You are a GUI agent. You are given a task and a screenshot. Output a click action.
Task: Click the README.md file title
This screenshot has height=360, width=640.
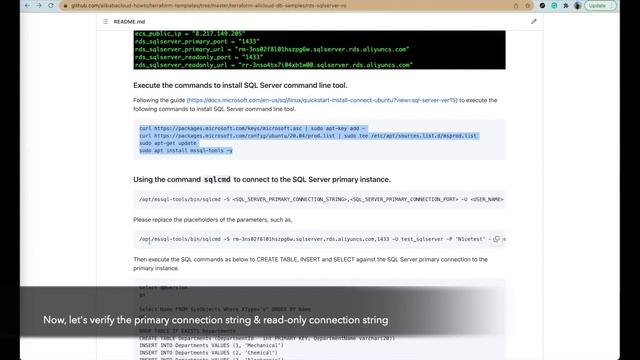pyautogui.click(x=129, y=22)
